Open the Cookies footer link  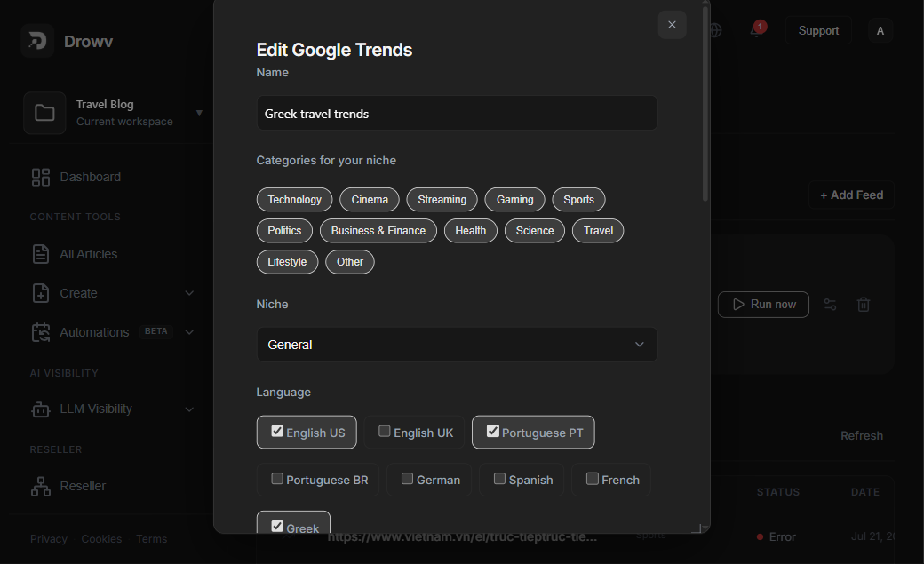click(101, 538)
